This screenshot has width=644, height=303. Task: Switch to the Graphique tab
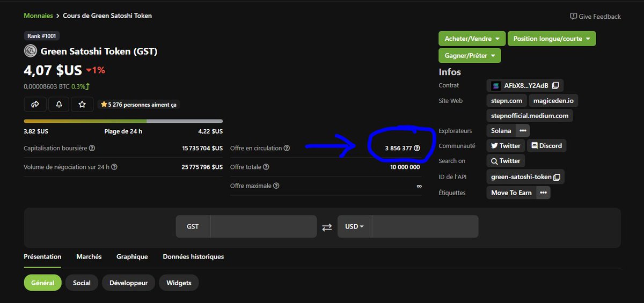132,257
